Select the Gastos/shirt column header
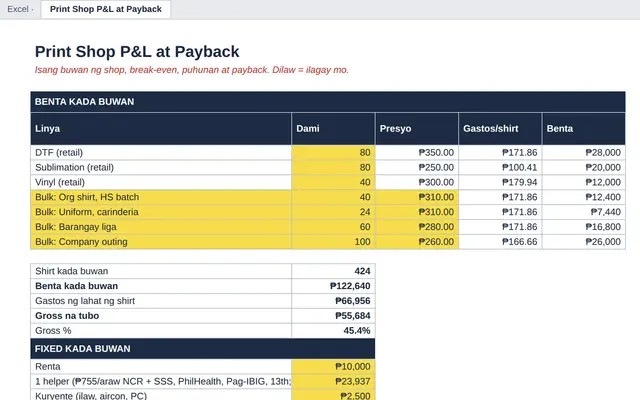The height and width of the screenshot is (400, 640). click(x=500, y=129)
